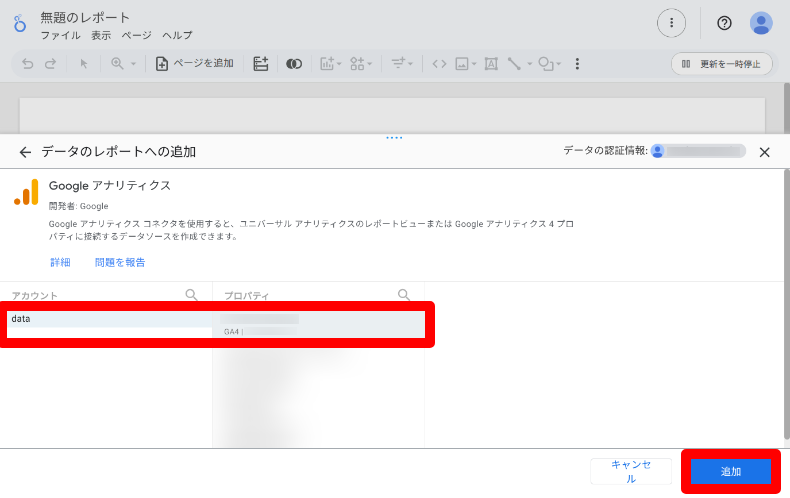Click the add data icon
The width and height of the screenshot is (790, 498).
tap(260, 64)
